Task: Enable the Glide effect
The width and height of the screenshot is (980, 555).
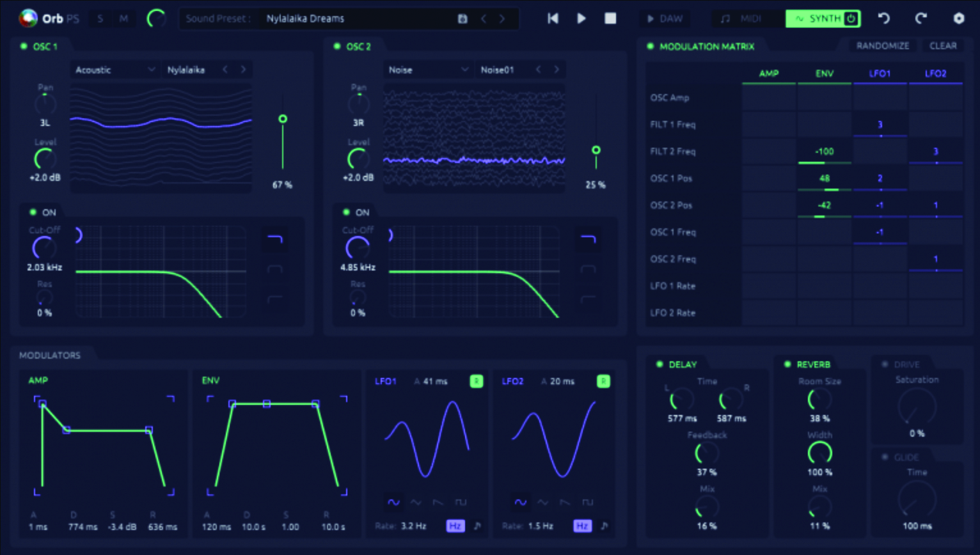Action: click(885, 457)
